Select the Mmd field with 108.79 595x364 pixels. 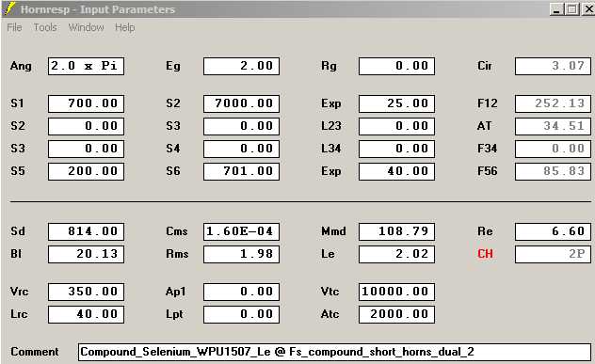click(x=397, y=231)
